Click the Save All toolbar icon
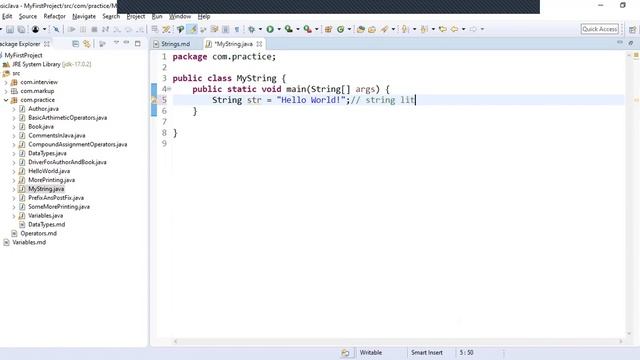Screen dimensions: 640x360 21,29
